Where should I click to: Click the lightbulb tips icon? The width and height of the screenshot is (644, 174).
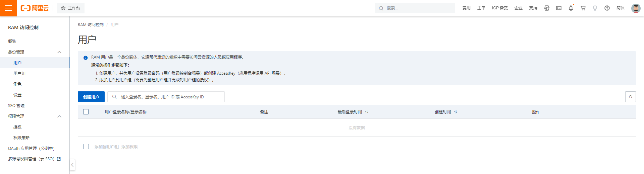(595, 8)
